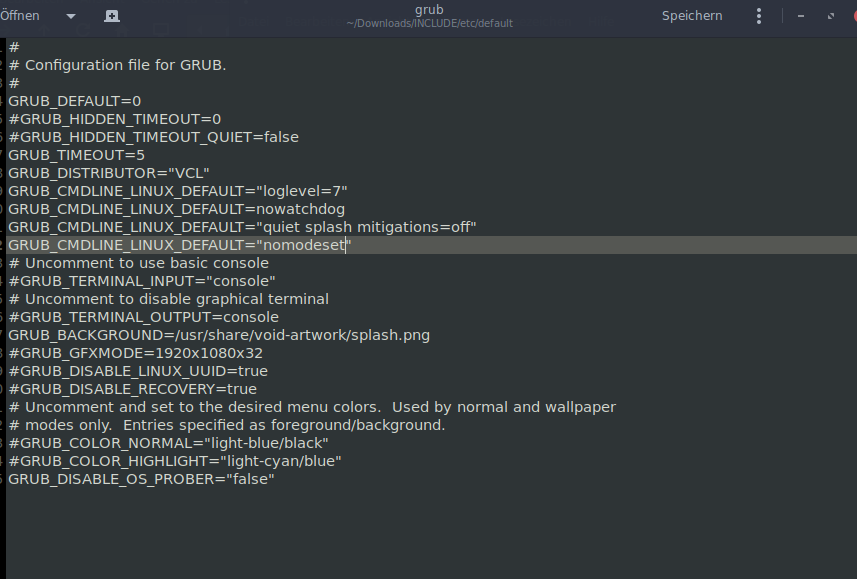The image size is (857, 579).
Task: Click the grub title in header bar
Action: (x=429, y=10)
